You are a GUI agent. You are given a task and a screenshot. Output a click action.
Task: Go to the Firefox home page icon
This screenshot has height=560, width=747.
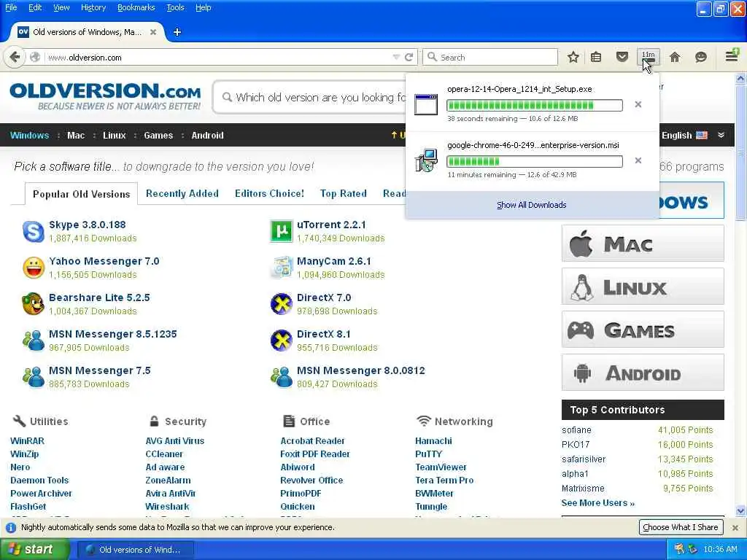[x=675, y=57]
